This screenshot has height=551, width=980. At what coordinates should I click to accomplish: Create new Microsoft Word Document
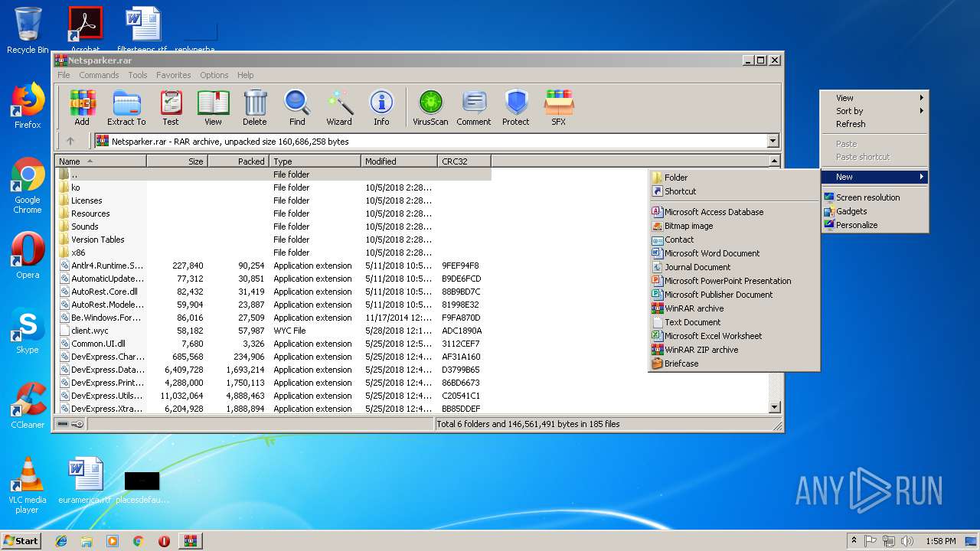click(734, 253)
